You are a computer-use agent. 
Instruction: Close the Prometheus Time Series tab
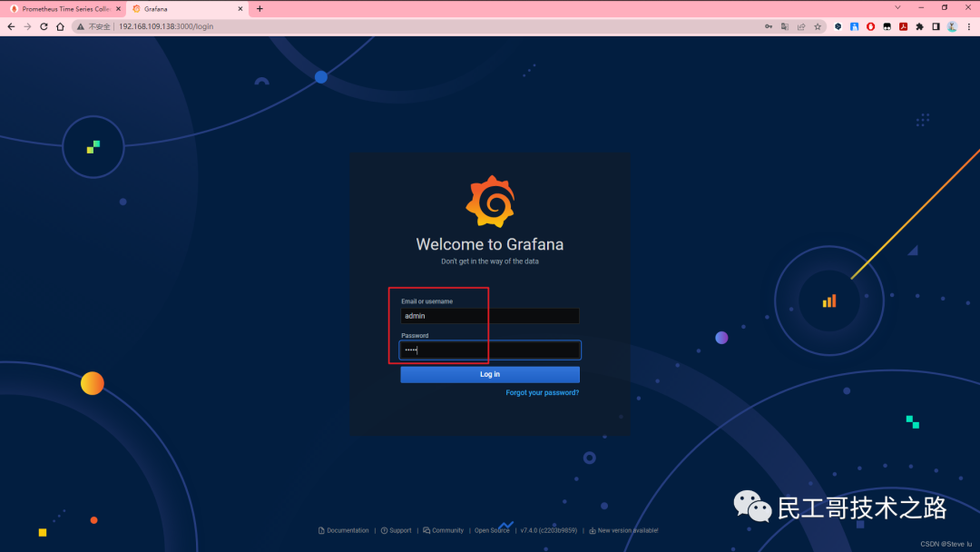(118, 9)
